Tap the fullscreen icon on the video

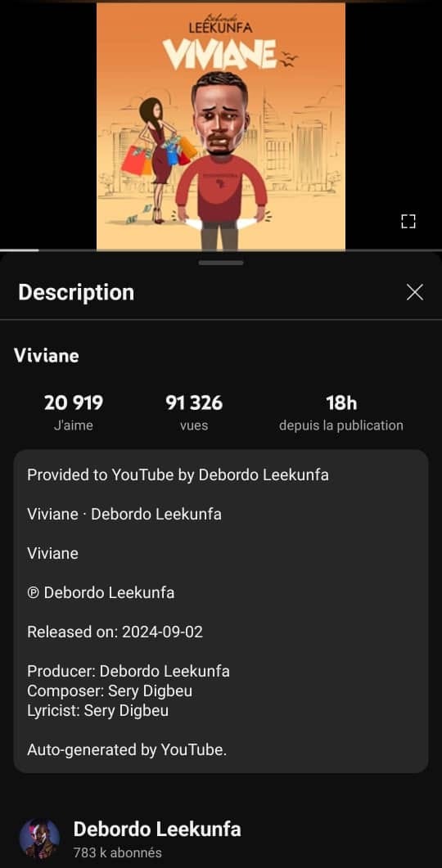pyautogui.click(x=408, y=222)
